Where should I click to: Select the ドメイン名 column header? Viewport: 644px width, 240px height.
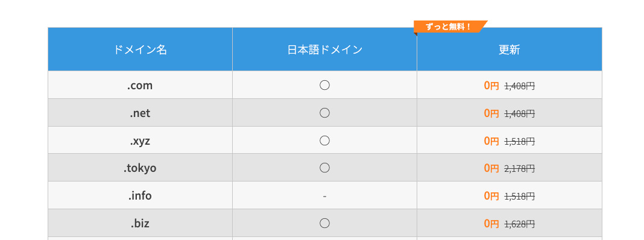140,49
